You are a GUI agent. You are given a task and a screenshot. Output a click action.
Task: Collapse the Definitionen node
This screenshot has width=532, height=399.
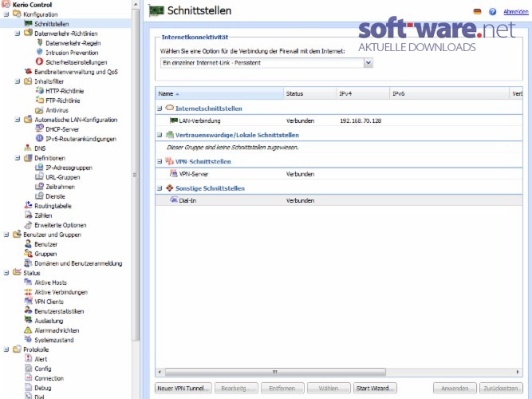coord(18,158)
